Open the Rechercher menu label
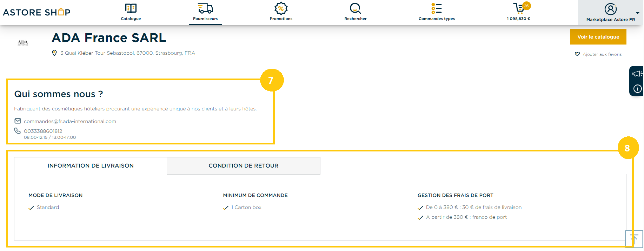Screen dimensions: 644x251 356,19
